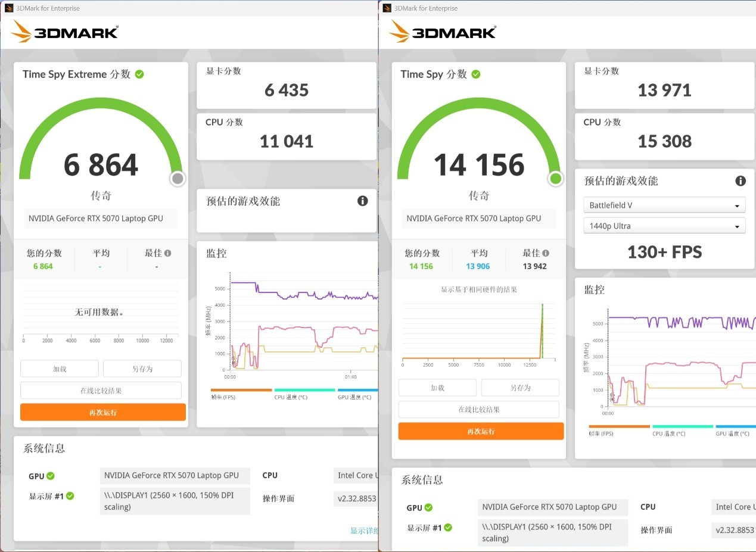Open info icon for 预估的游戏效能 in right window
This screenshot has width=756, height=552.
coord(741,180)
